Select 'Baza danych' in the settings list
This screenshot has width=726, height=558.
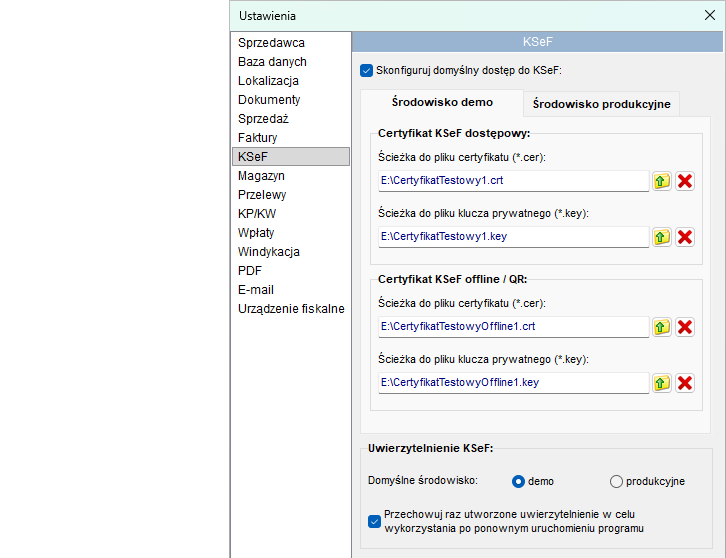272,62
